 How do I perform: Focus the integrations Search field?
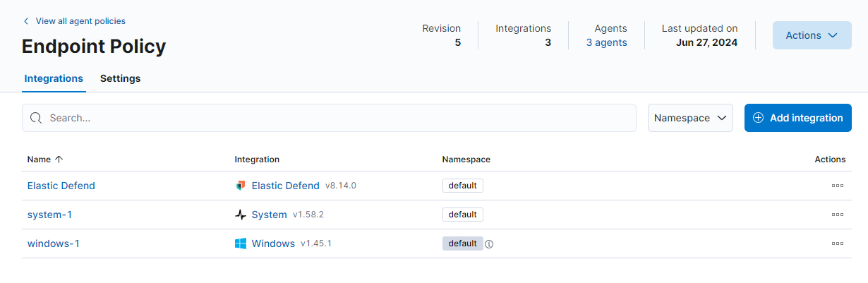(x=339, y=118)
